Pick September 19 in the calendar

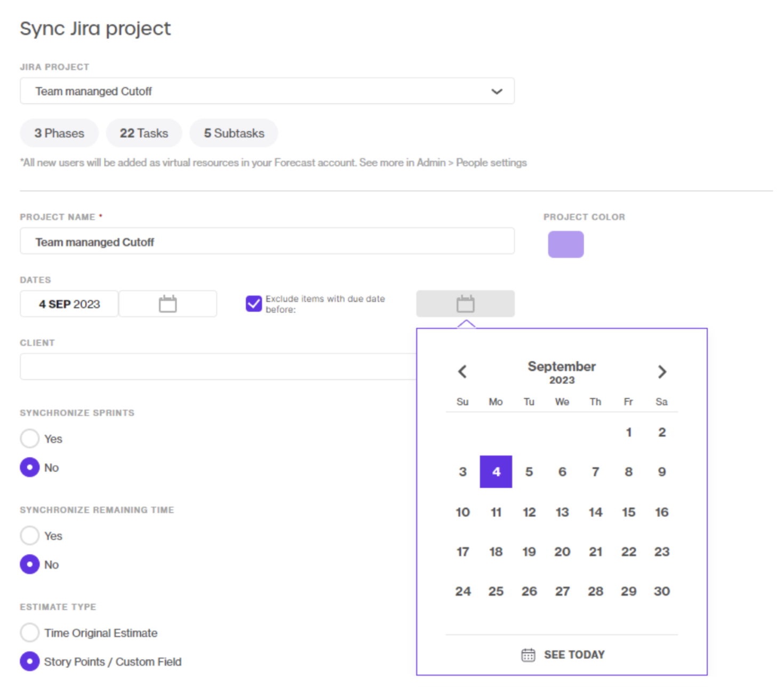click(x=529, y=552)
